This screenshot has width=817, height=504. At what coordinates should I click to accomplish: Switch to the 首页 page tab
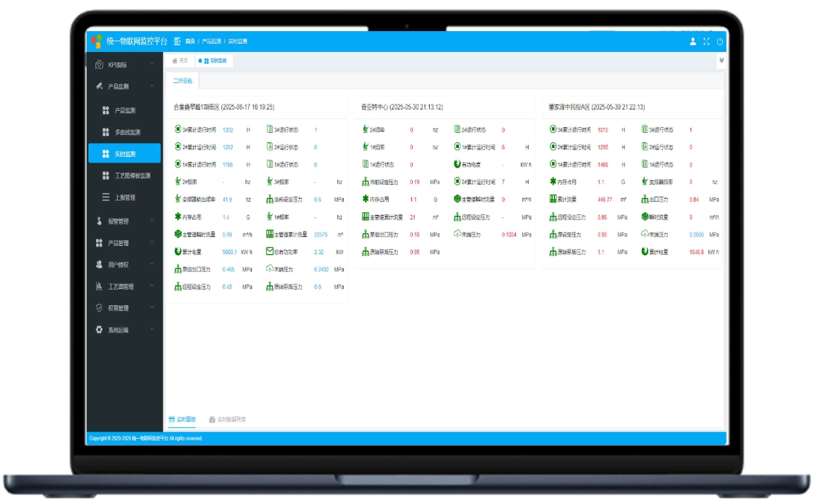180,61
